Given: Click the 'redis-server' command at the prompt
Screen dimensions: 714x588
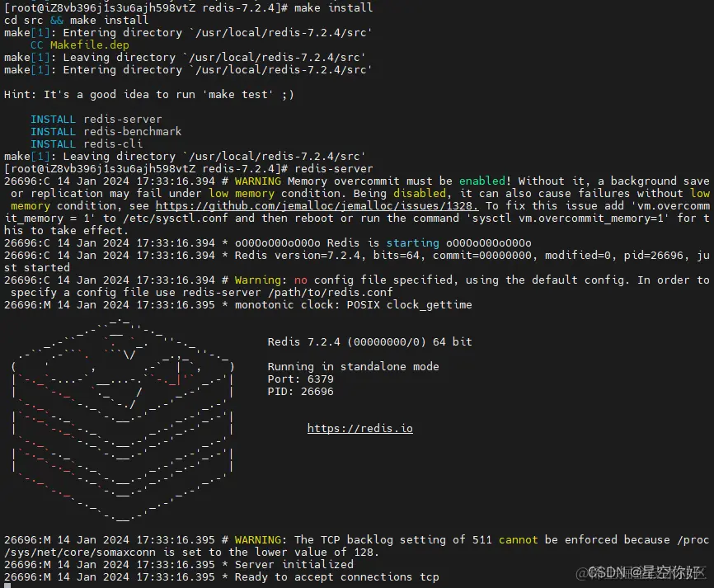Looking at the screenshot, I should click(x=333, y=168).
